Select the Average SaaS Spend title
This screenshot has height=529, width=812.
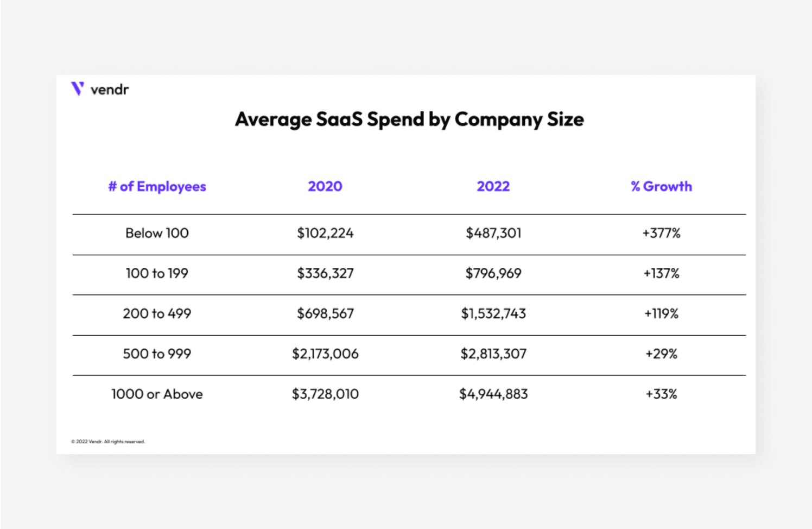[409, 119]
